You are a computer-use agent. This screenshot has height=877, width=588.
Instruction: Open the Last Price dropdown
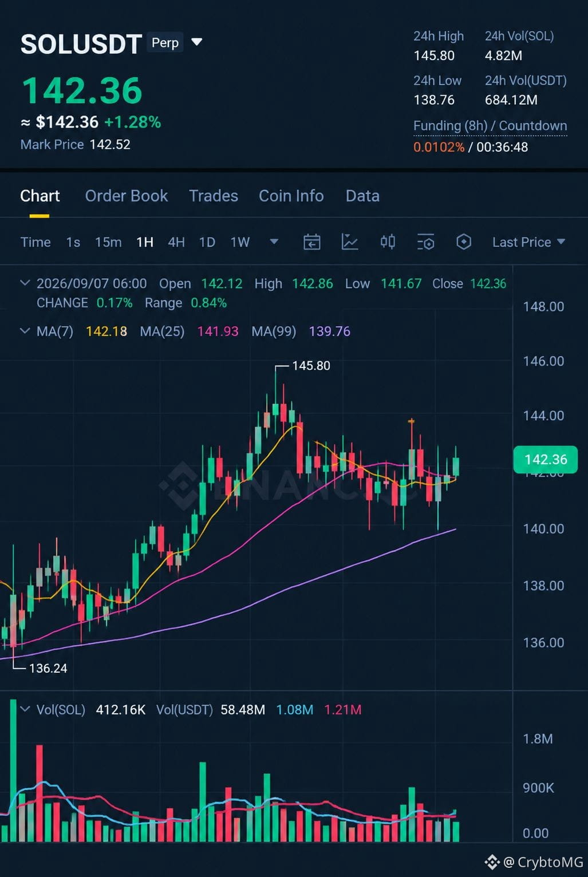tap(528, 242)
